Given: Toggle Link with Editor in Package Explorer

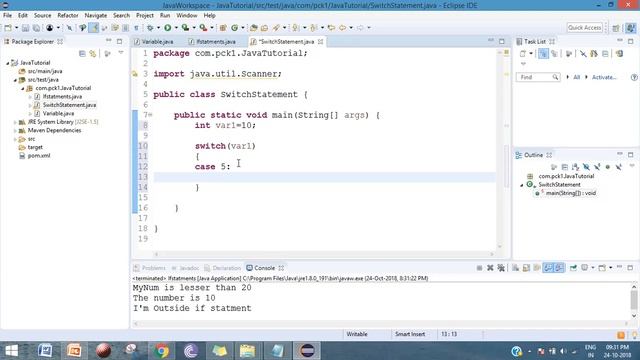Looking at the screenshot, I should pos(93,53).
